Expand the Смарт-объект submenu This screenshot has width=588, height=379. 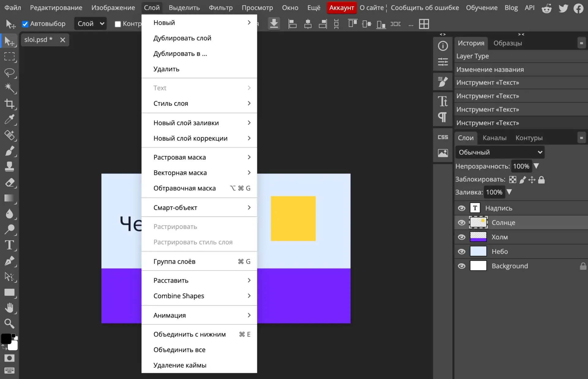tap(199, 208)
